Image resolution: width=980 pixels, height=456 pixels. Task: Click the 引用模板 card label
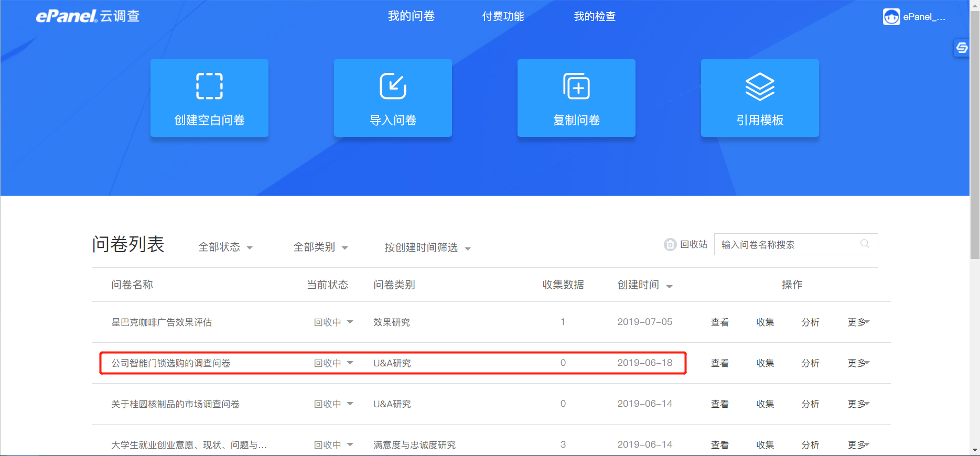pos(760,120)
